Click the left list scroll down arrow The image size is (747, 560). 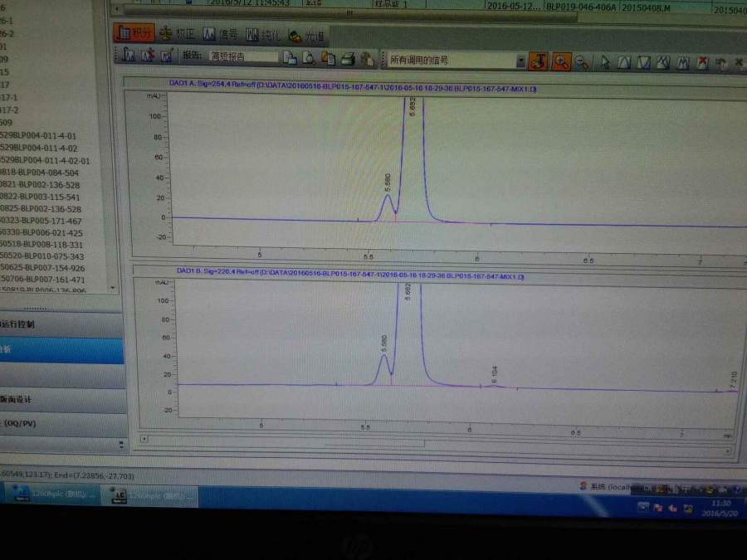(x=112, y=287)
